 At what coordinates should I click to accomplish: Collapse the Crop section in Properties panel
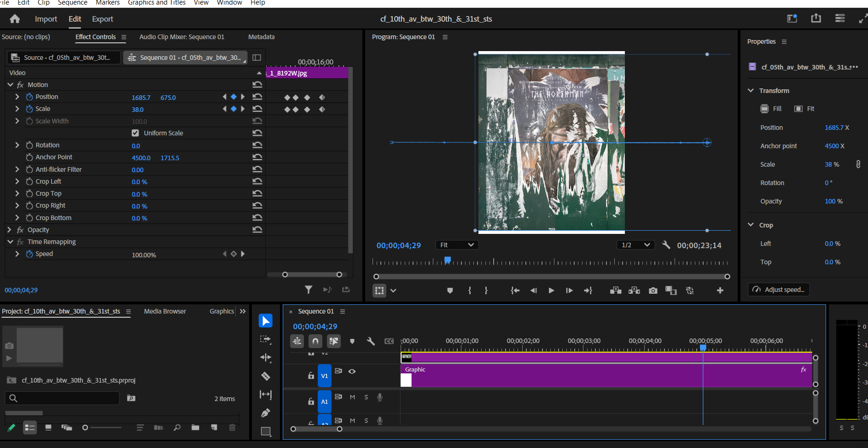(751, 225)
